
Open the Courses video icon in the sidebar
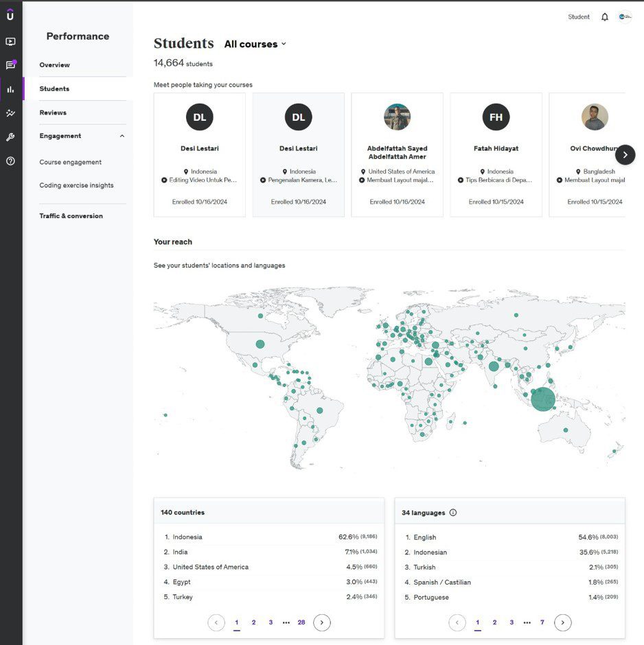[x=10, y=41]
